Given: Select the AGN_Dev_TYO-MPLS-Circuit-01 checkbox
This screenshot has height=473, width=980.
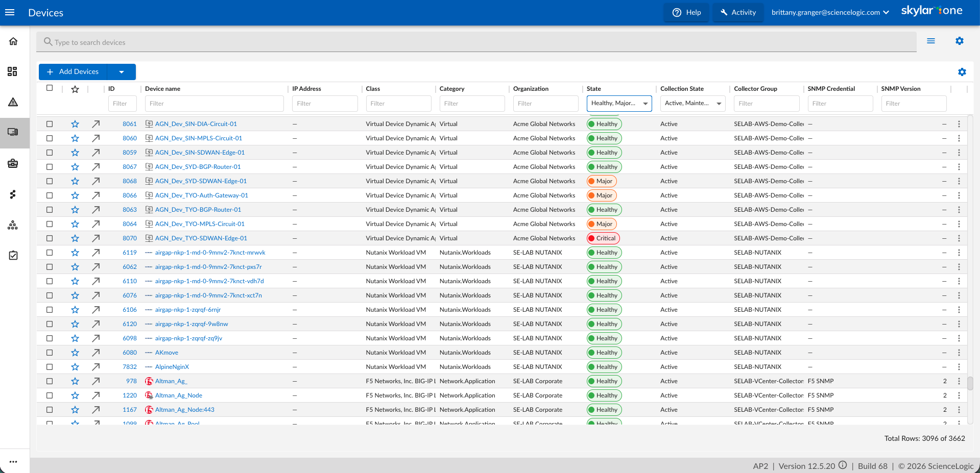Looking at the screenshot, I should pyautogui.click(x=50, y=224).
